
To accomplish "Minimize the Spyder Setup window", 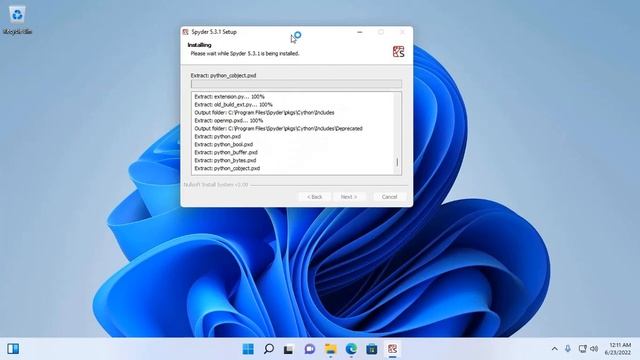I will click(x=360, y=32).
